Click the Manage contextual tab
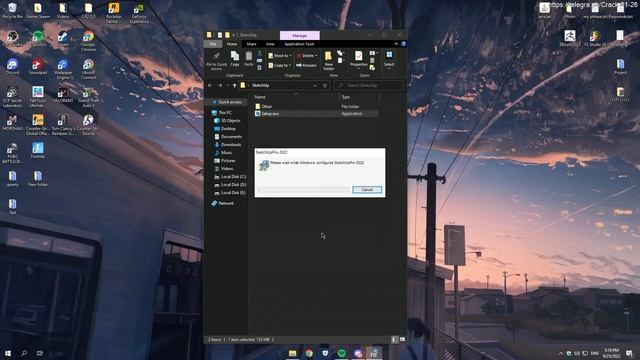Image resolution: width=640 pixels, height=360 pixels. pyautogui.click(x=300, y=36)
